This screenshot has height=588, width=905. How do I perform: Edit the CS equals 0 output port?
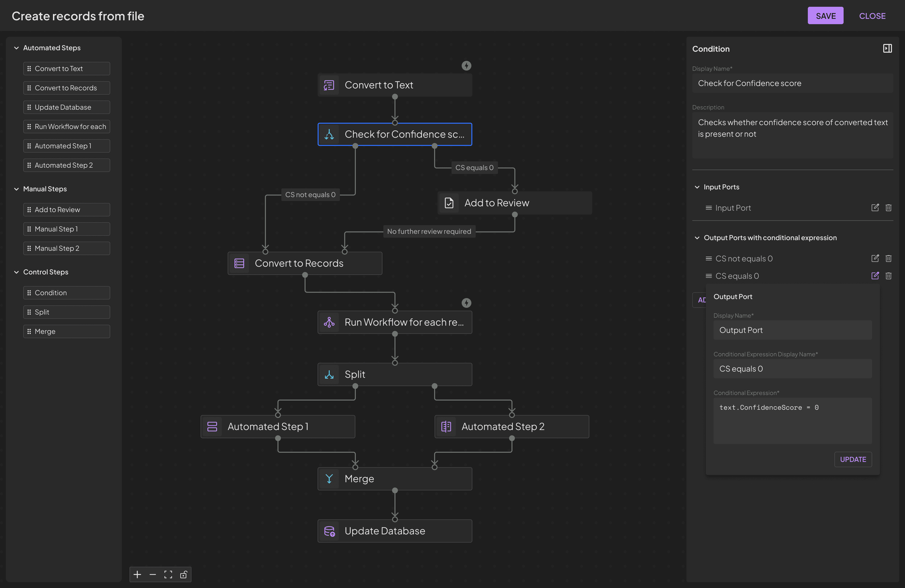pos(875,276)
